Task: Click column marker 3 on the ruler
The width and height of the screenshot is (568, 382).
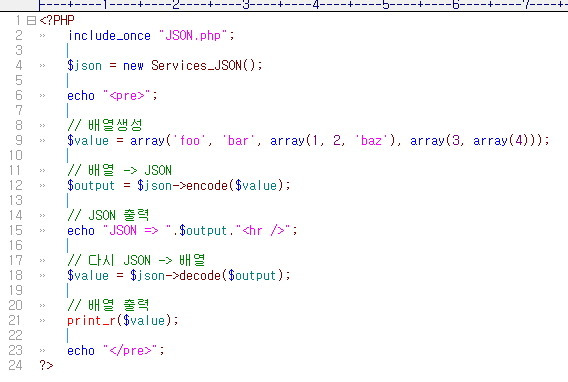Action: [x=246, y=5]
